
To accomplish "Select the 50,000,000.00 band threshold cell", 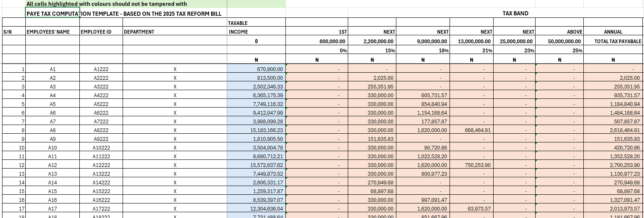I will pos(560,41).
